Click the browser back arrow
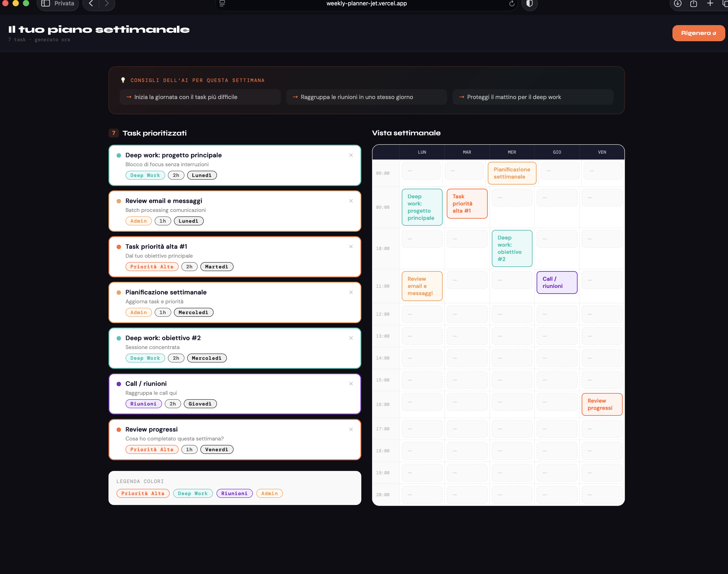The height and width of the screenshot is (574, 728). tap(91, 3)
